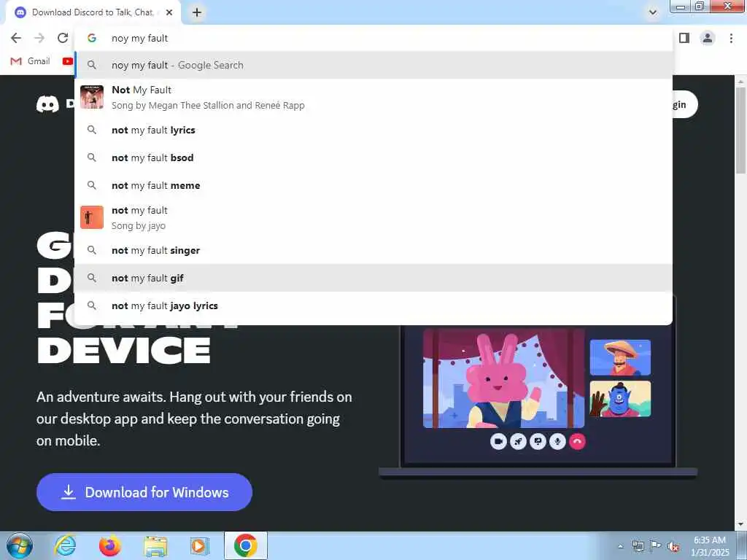This screenshot has height=560, width=747.
Task: Launch Firefox from taskbar
Action: 110,545
